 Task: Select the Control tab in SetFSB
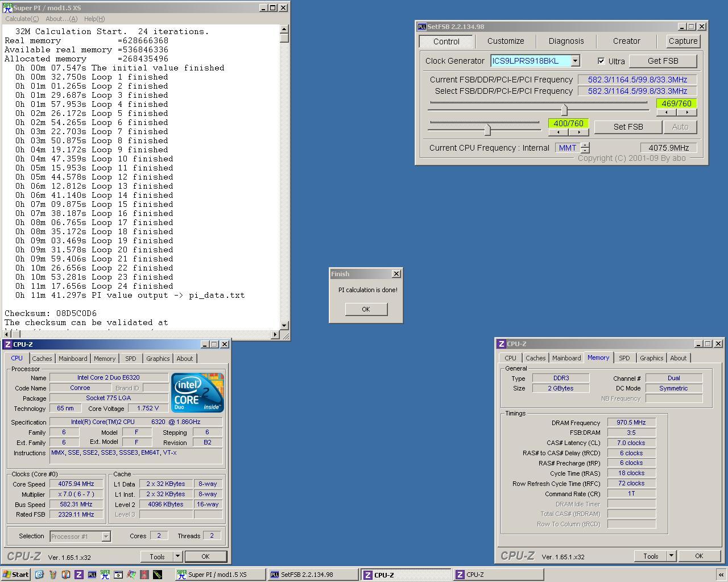[x=446, y=41]
